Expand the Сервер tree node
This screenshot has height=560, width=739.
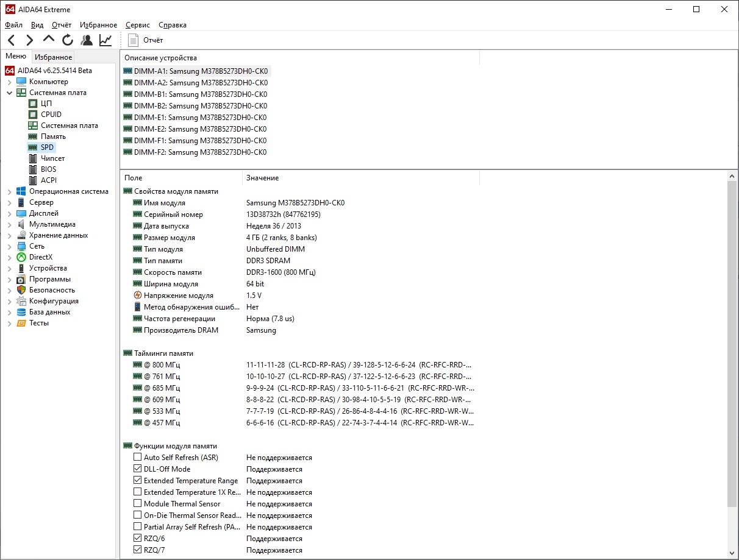[9, 202]
